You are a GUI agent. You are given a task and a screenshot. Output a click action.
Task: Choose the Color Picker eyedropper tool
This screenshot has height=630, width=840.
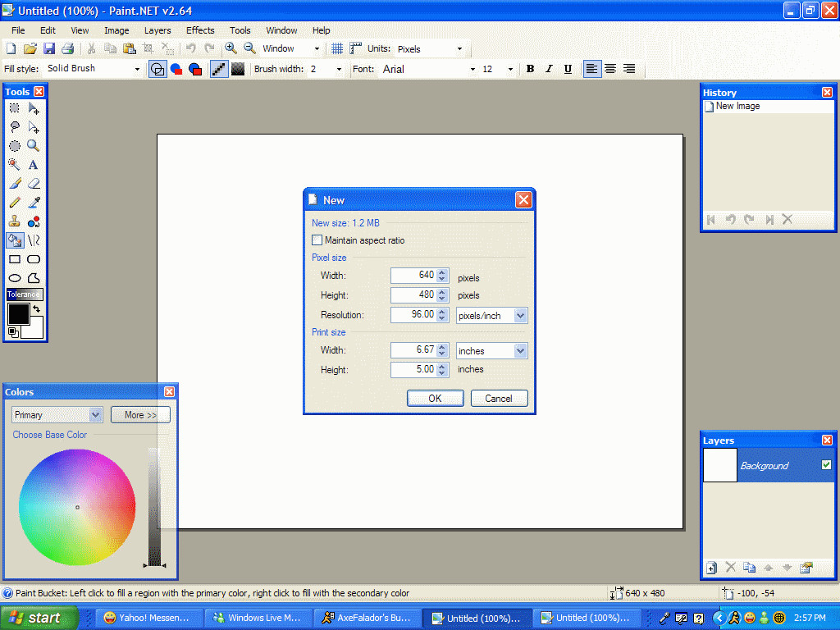coord(34,203)
